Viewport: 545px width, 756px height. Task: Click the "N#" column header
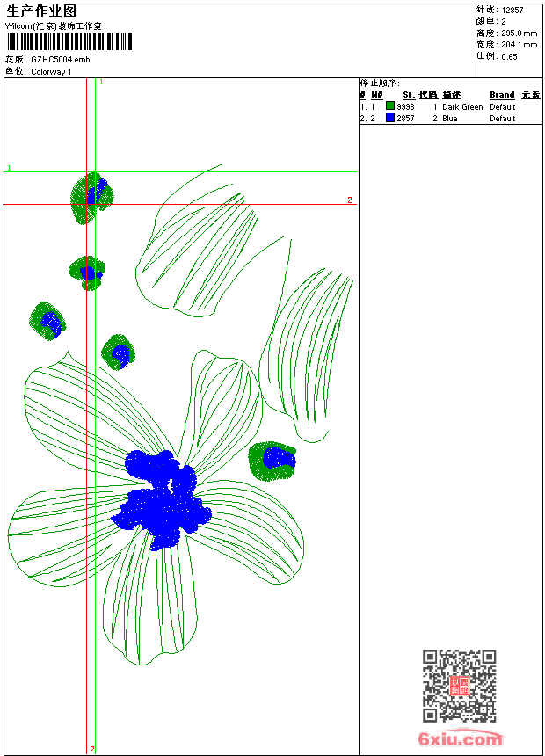pos(377,95)
